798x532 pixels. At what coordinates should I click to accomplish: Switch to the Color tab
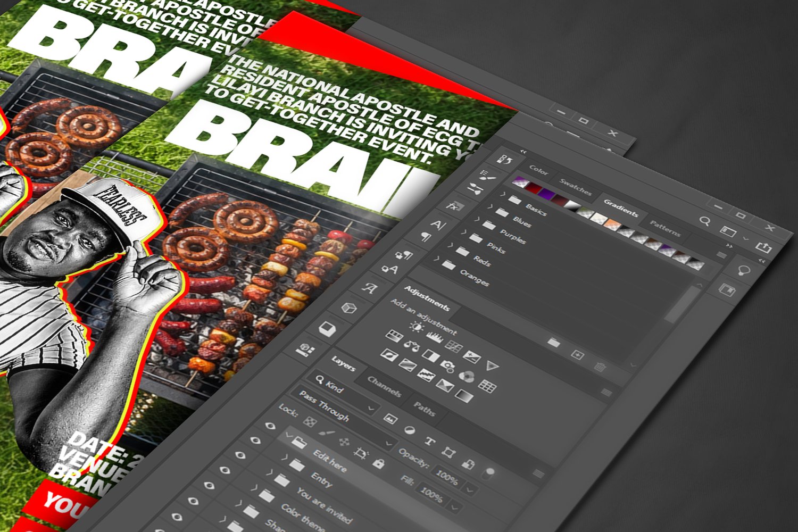coord(538,170)
